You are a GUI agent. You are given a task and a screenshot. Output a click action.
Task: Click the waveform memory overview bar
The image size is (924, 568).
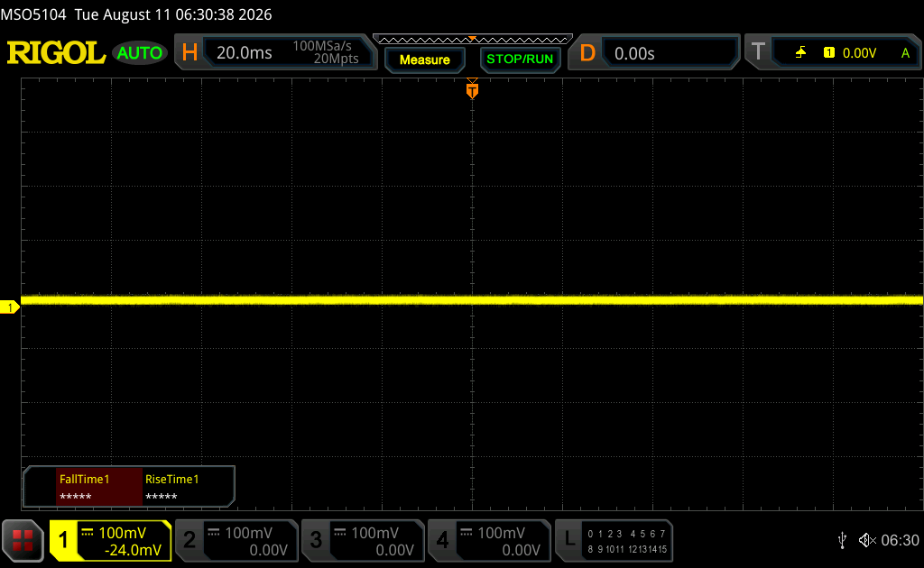tap(473, 39)
